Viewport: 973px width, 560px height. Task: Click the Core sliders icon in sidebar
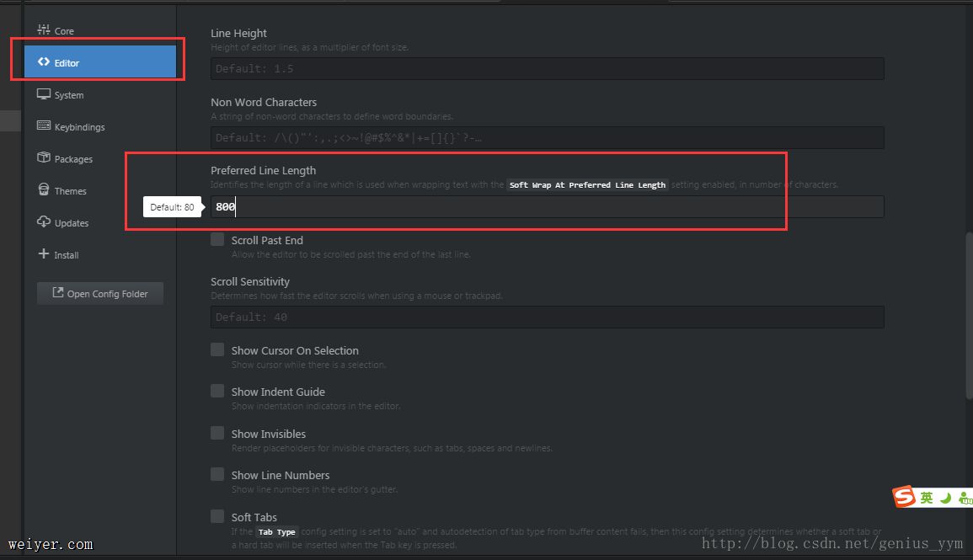44,30
